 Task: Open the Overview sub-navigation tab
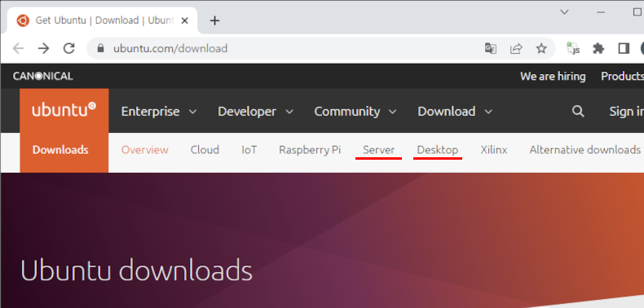coord(144,149)
